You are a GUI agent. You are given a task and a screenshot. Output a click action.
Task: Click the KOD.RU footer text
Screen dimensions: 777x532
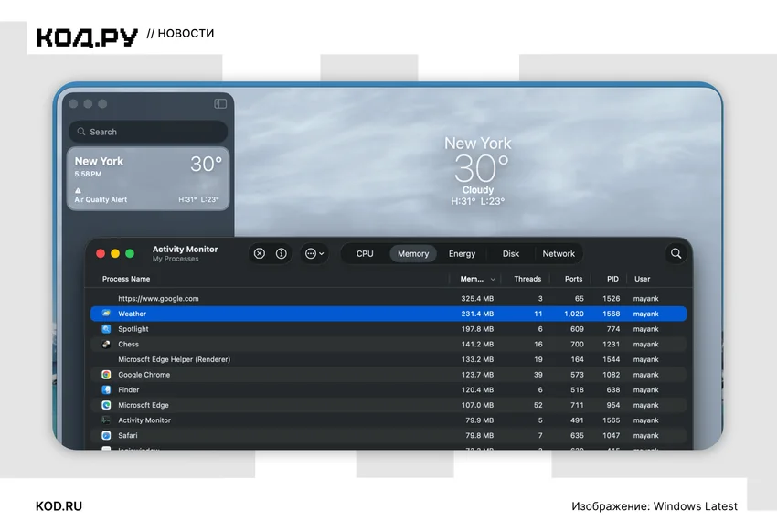59,506
